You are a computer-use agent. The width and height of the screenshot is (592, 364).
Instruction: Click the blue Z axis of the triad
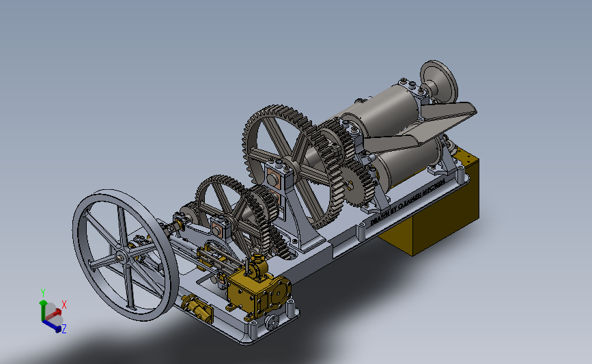click(x=52, y=326)
